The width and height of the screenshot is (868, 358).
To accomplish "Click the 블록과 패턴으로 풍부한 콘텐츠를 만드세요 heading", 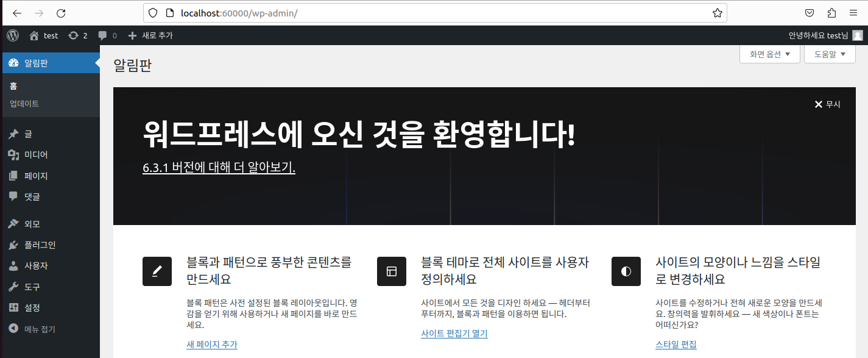I will click(x=270, y=271).
